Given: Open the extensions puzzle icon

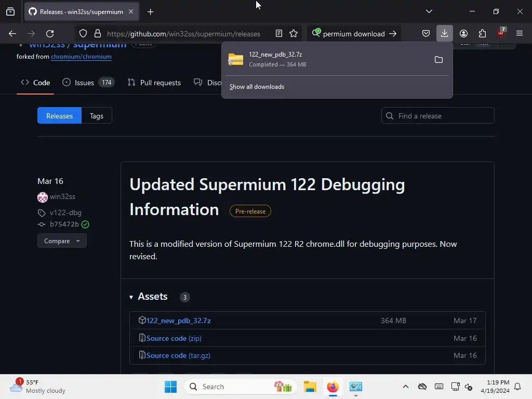Looking at the screenshot, I should [x=482, y=34].
